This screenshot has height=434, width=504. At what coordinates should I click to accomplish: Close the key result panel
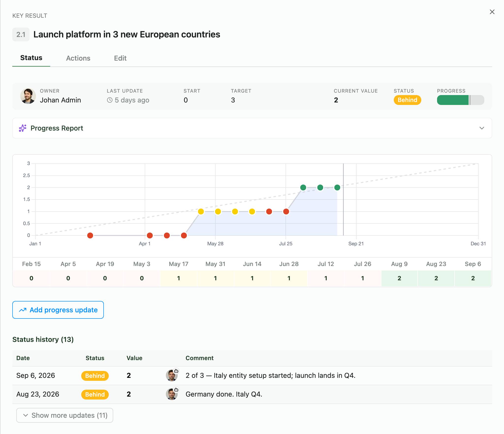pyautogui.click(x=492, y=12)
